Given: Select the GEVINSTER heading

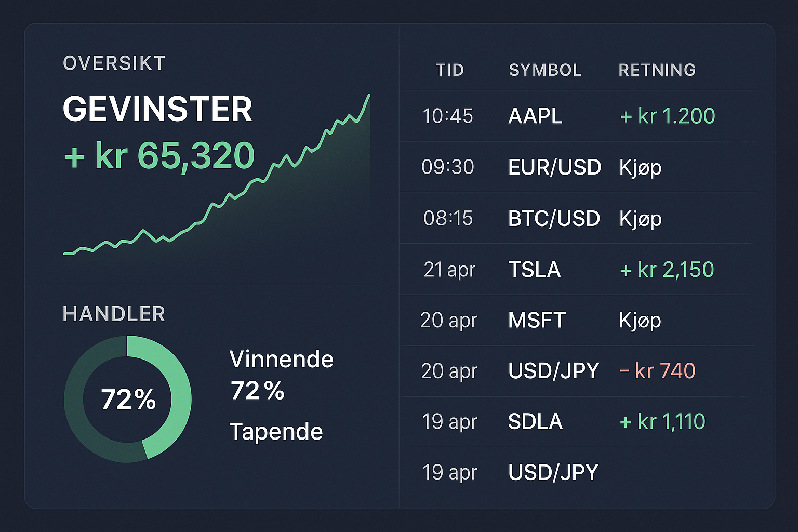Looking at the screenshot, I should pos(157,109).
